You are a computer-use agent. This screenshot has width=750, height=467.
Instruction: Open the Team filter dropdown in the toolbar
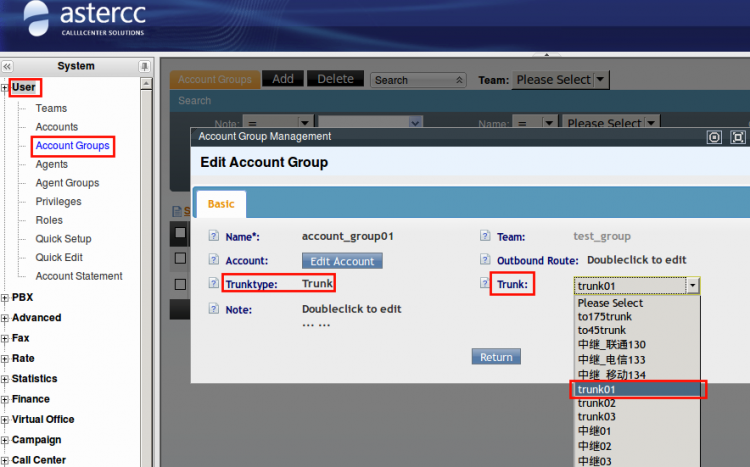[x=560, y=80]
